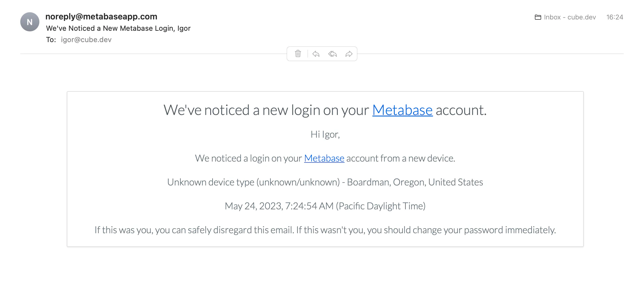Screen dimensions: 644x284
Task: Click the 16:24 received time
Action: (614, 17)
